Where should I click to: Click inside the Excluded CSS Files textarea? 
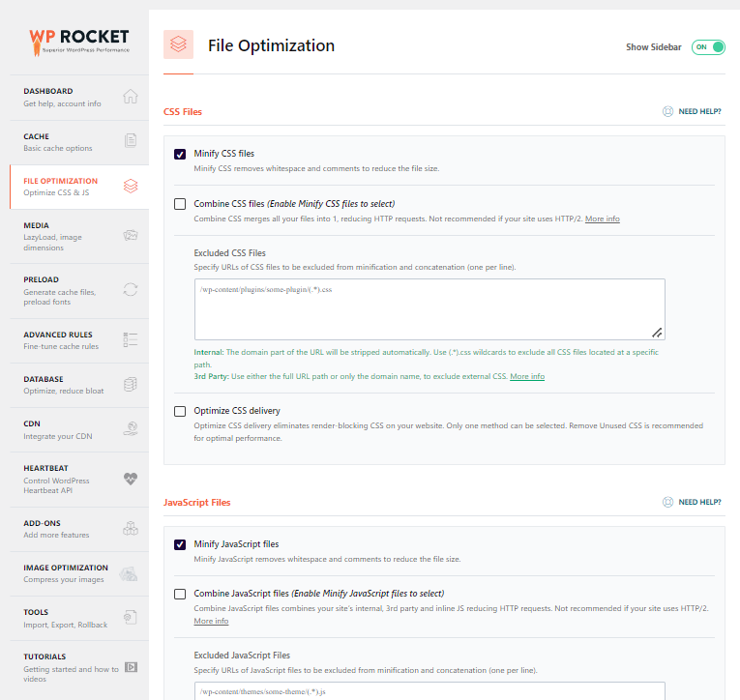coord(429,309)
